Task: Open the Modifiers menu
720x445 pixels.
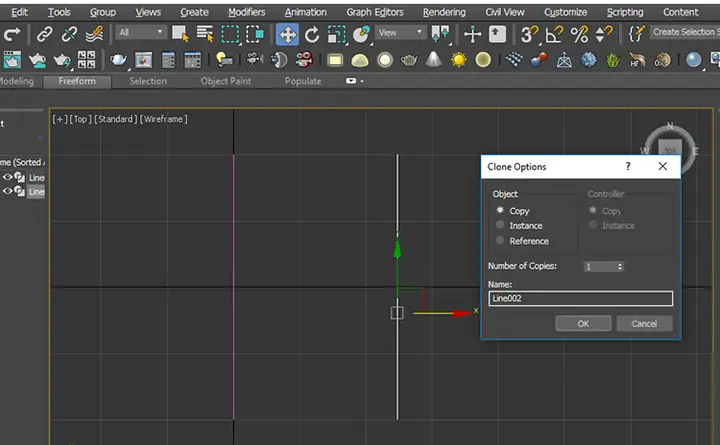Action: (x=247, y=12)
